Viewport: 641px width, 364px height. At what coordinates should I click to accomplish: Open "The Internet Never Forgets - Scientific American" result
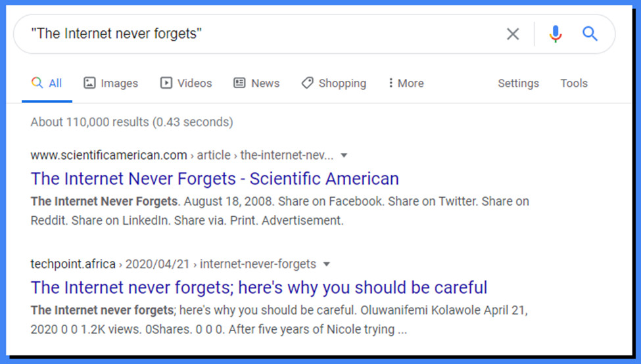pos(214,179)
